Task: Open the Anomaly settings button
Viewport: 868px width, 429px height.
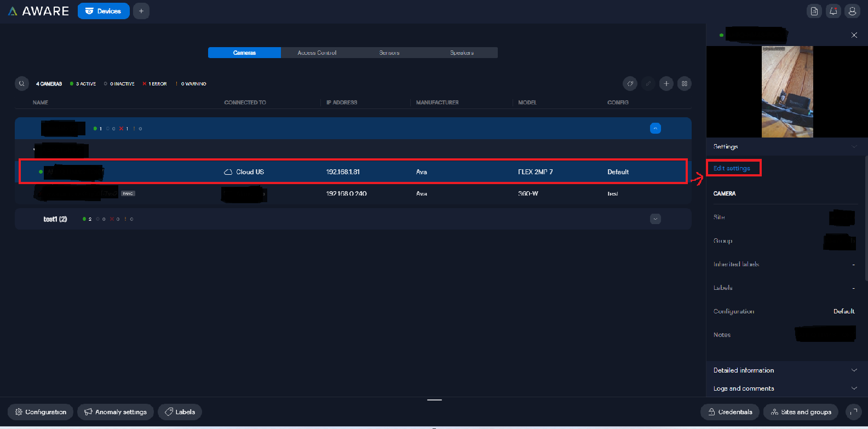Action: coord(116,412)
